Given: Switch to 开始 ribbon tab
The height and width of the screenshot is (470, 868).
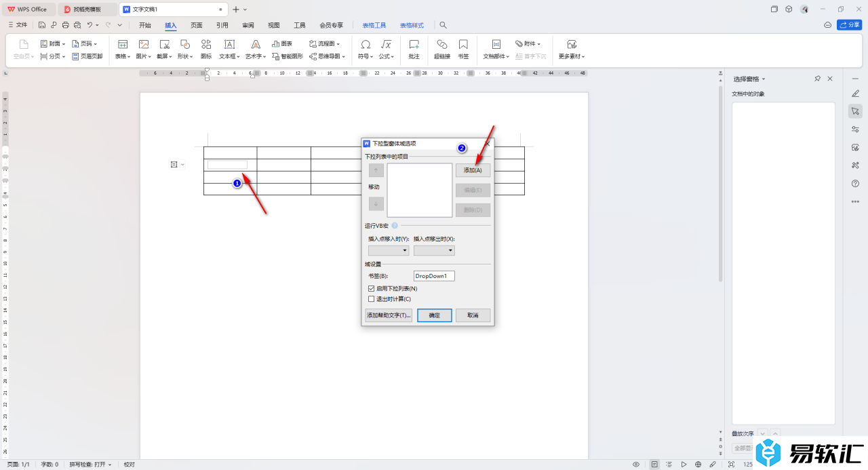Looking at the screenshot, I should [x=145, y=25].
